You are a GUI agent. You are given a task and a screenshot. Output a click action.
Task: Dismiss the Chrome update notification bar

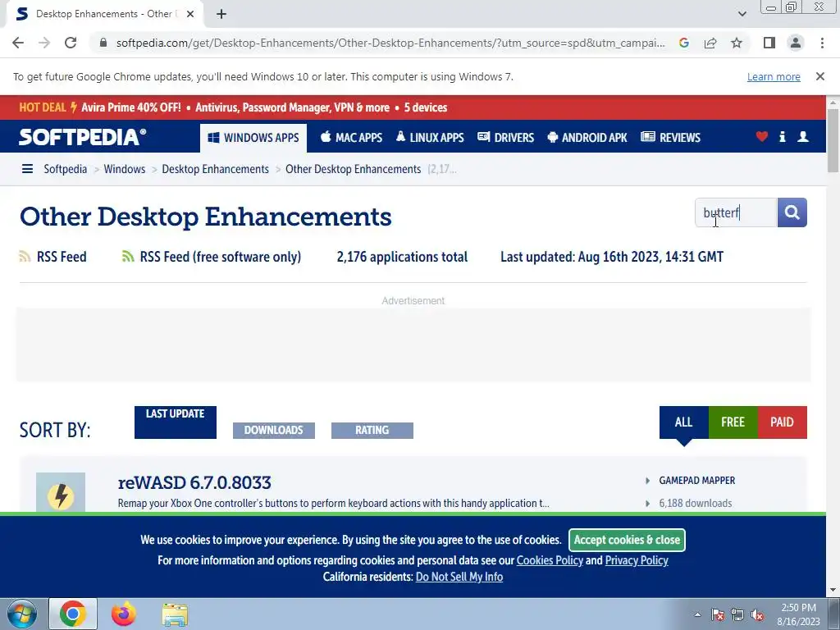[819, 76]
